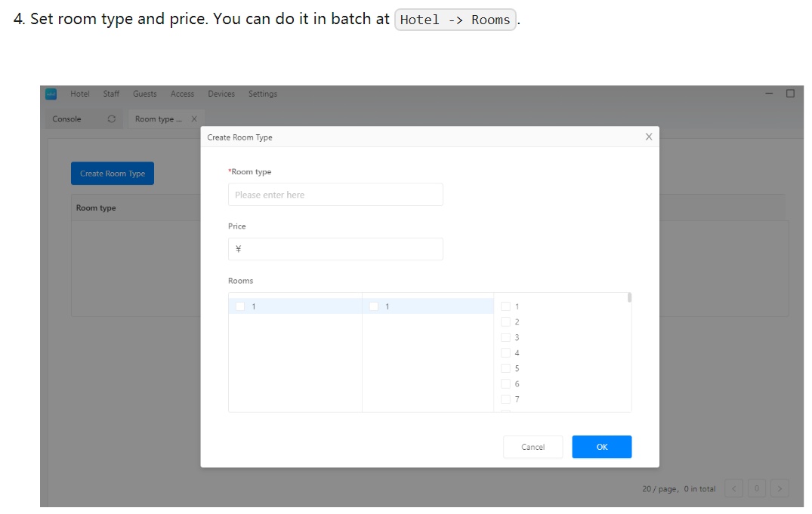Go to previous page in pagination
The height and width of the screenshot is (514, 812).
733,489
